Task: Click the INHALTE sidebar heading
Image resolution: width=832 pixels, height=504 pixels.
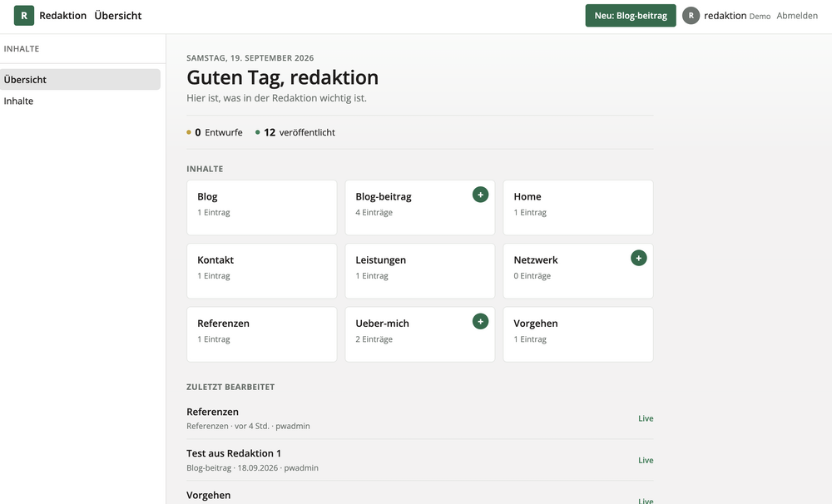Action: click(x=22, y=49)
